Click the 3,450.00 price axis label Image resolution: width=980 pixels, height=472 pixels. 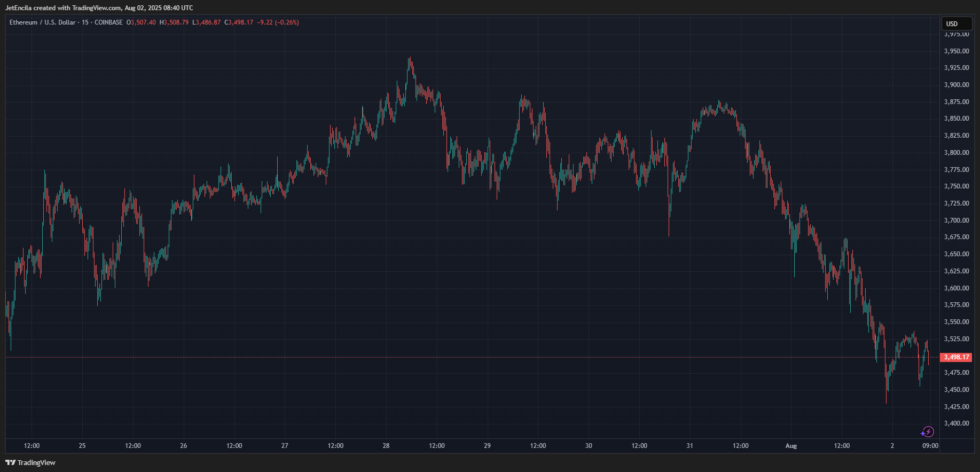(957, 390)
